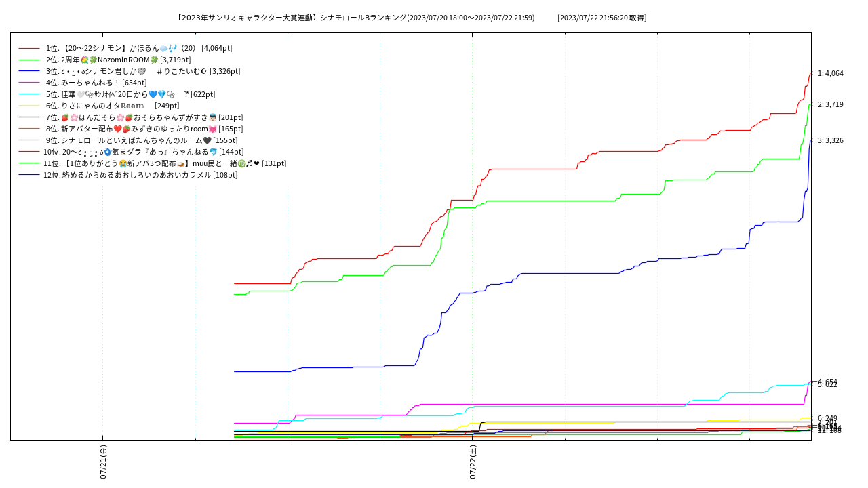The height and width of the screenshot is (488, 868).
Task: Click the end-of-line label "2: 3,719"
Action: (x=831, y=104)
